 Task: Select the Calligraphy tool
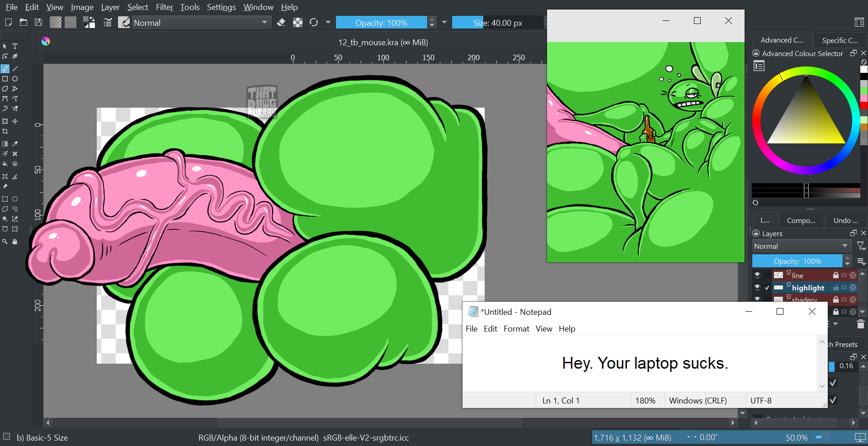pyautogui.click(x=15, y=57)
